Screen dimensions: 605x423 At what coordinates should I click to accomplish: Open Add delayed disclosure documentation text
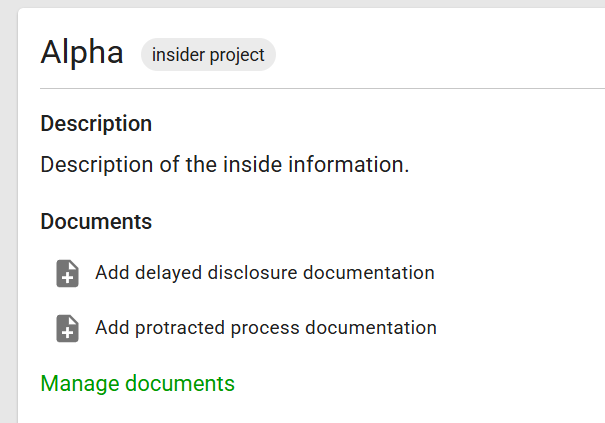pyautogui.click(x=265, y=273)
